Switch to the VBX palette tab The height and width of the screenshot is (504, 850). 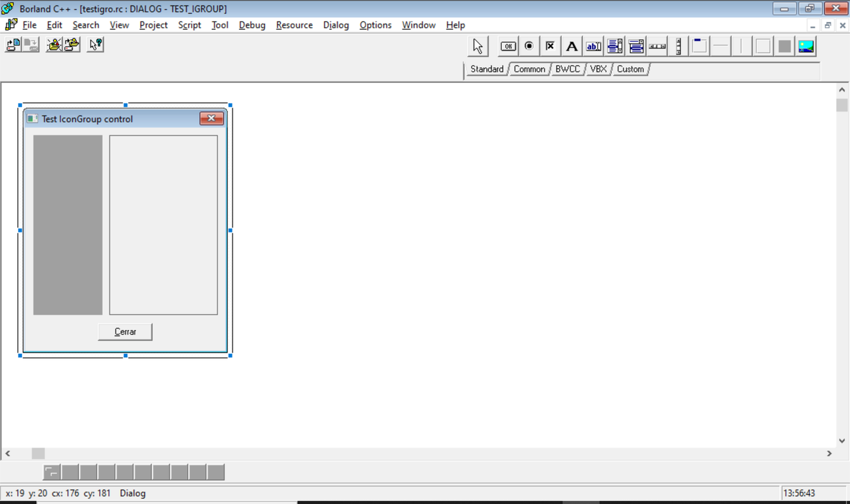[x=598, y=69]
